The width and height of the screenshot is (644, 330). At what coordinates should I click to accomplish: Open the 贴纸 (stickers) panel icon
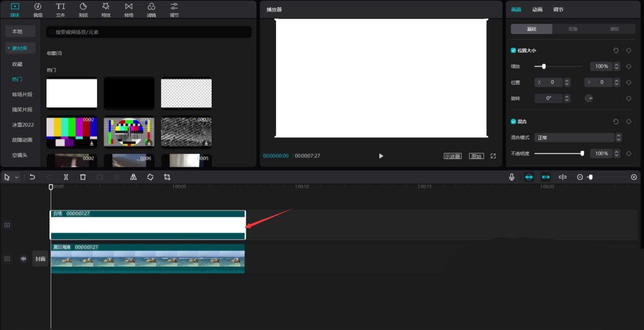[x=83, y=9]
